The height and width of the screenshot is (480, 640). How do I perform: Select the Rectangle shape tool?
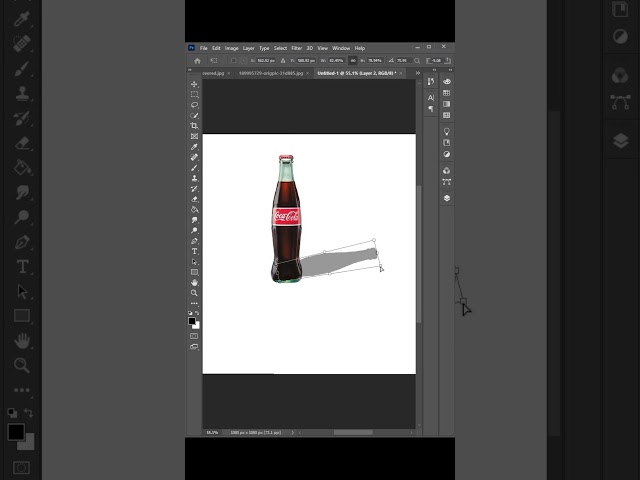(x=194, y=272)
